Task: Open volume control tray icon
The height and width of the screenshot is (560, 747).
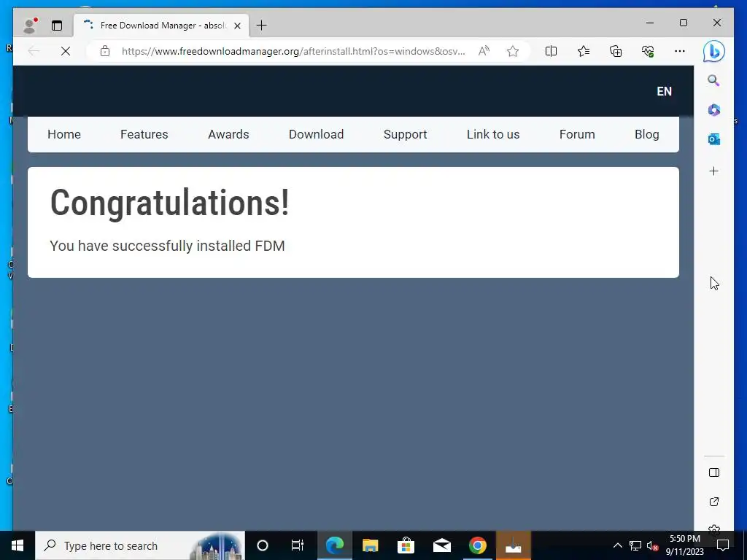Action: pyautogui.click(x=652, y=545)
